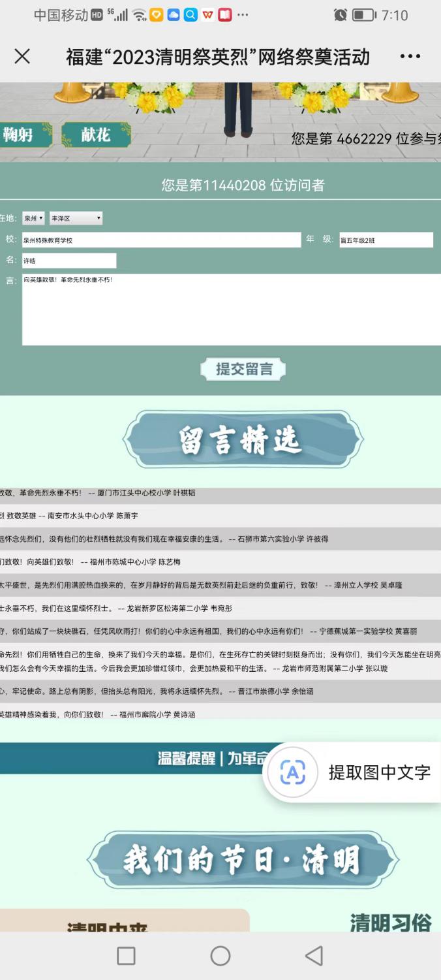
Task: Tap the red WPS icon in status bar
Action: (x=207, y=15)
